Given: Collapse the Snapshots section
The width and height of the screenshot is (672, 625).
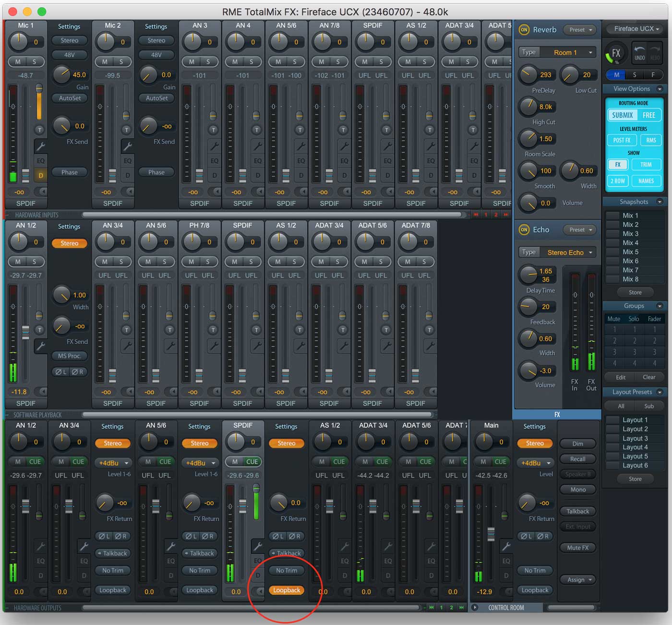Looking at the screenshot, I should 660,202.
